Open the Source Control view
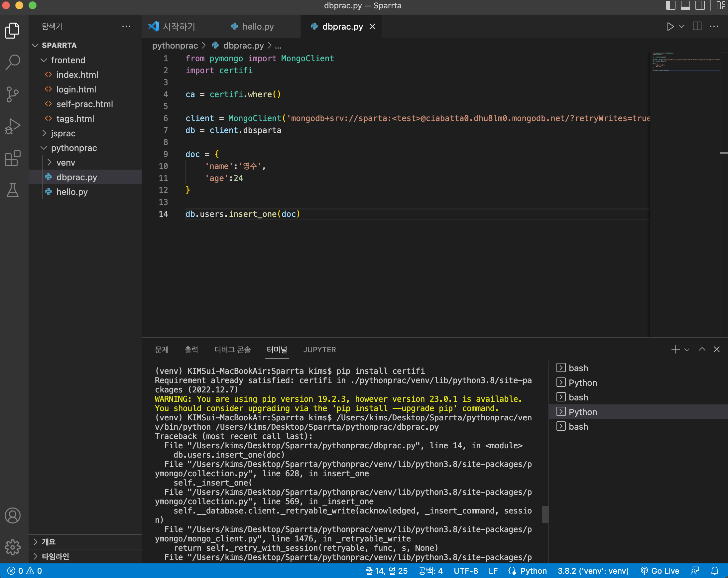The image size is (728, 578). pos(13,94)
